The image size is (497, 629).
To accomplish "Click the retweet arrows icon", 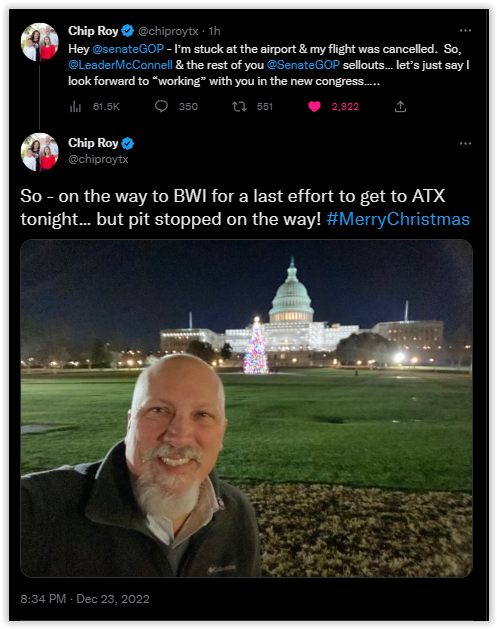I will point(239,106).
